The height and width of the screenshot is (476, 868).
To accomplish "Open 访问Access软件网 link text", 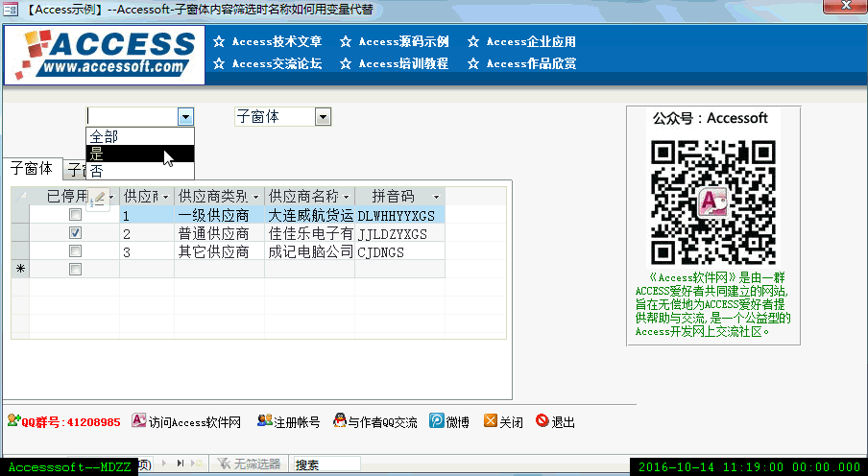I will coord(195,422).
